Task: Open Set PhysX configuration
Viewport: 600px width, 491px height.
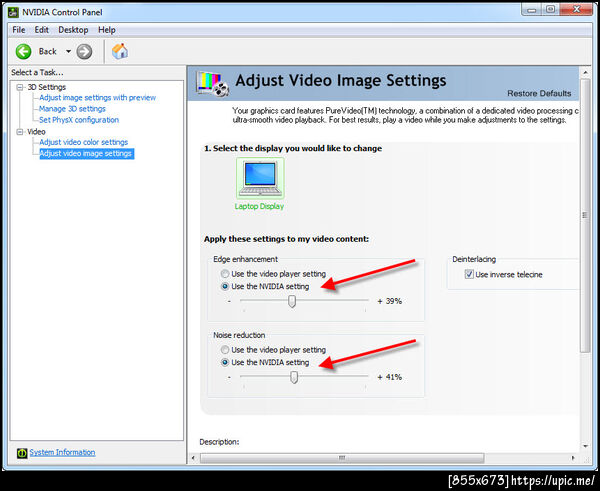Action: (x=79, y=120)
